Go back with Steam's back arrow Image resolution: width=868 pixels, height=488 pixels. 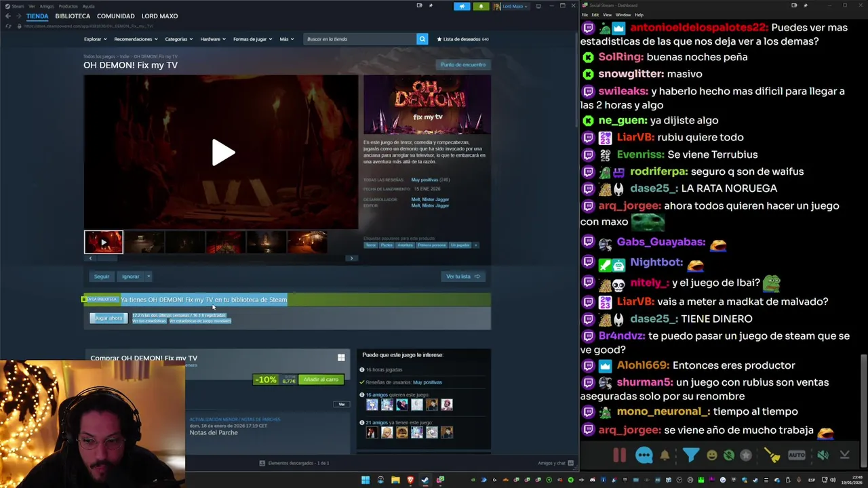point(8,16)
